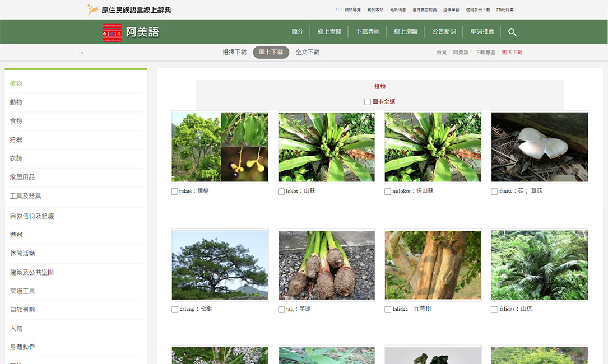Screen dimensions: 608x364
Task: Click the 阿美語 breadcrumb link
Action: [461, 52]
